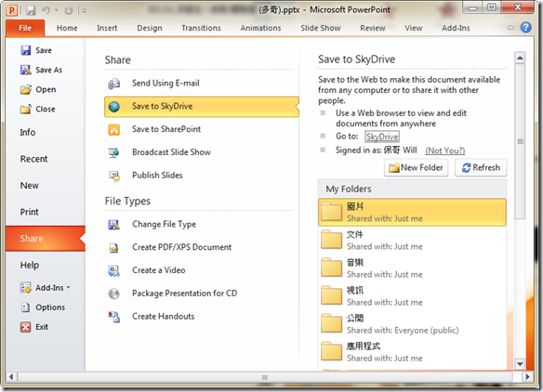Select the 音樂 folder
The width and height of the screenshot is (543, 392).
[x=412, y=268]
